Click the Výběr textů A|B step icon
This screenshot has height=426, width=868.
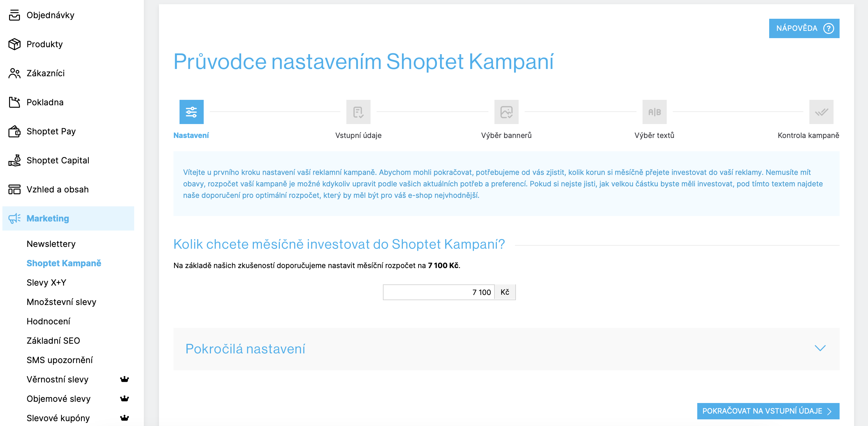654,112
